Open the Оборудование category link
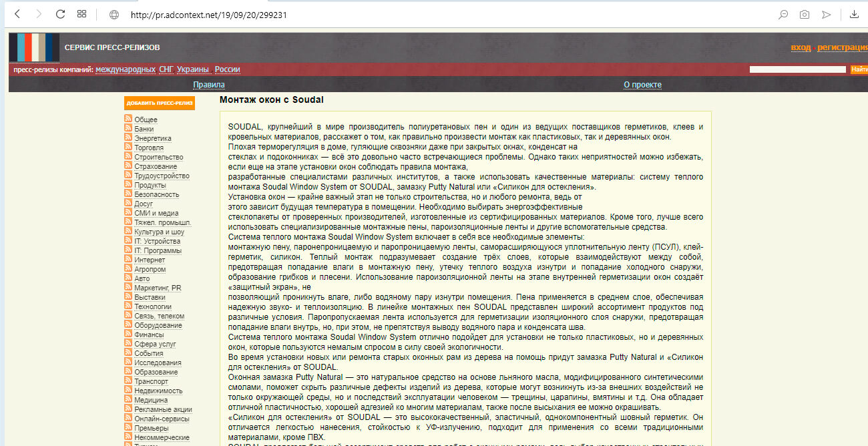This screenshot has width=868, height=446. coord(158,326)
